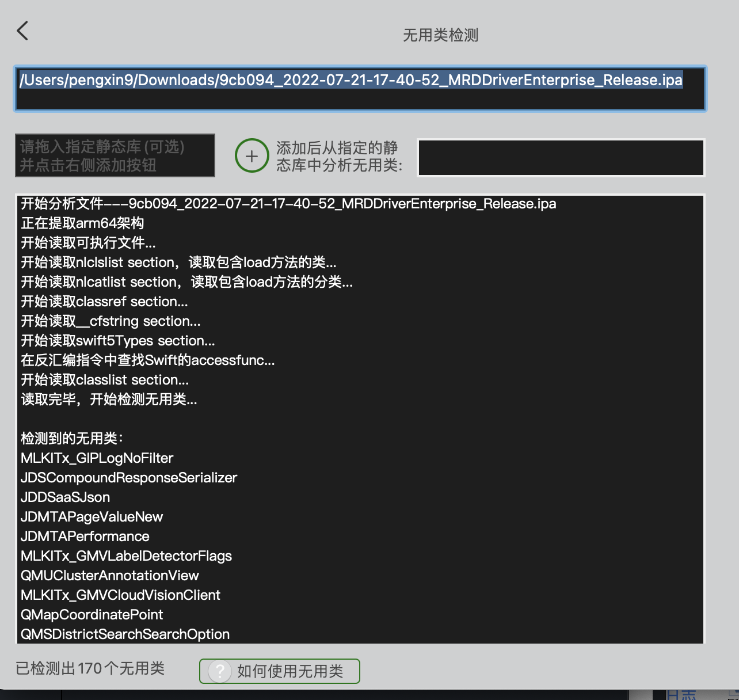Click the 请拖入指定静态库 drop area
The height and width of the screenshot is (700, 739).
[x=115, y=155]
